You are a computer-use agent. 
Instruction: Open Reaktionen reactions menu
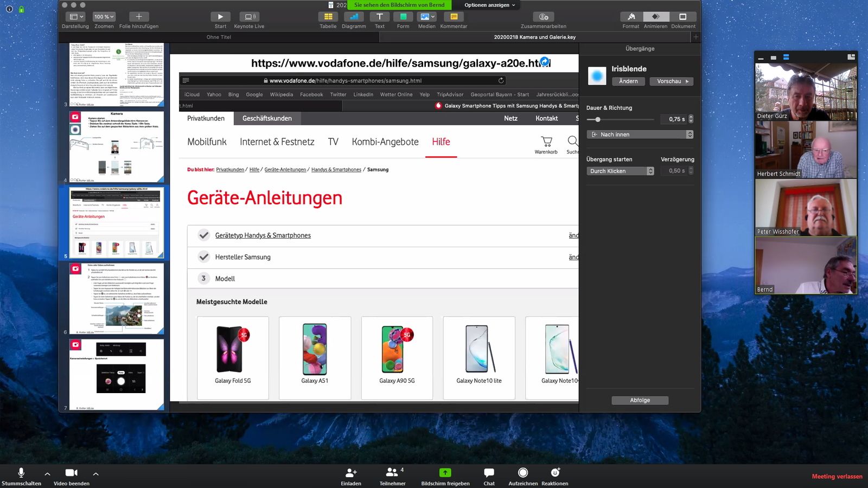554,476
